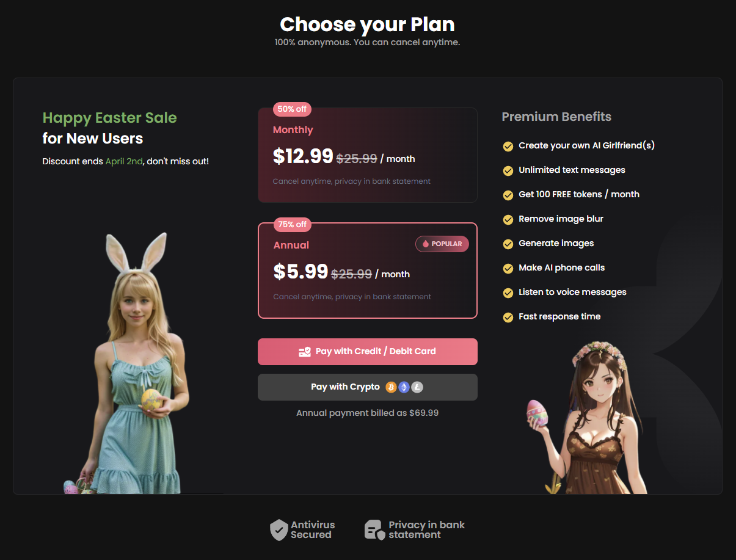This screenshot has height=560, width=736.
Task: Click the 75% off tag on the Annual plan
Action: click(293, 225)
